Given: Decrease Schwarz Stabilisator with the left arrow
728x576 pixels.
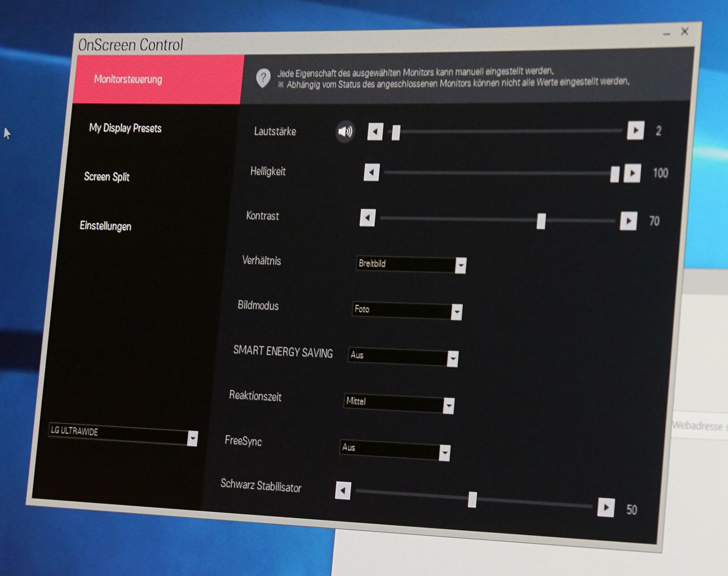Looking at the screenshot, I should pyautogui.click(x=343, y=491).
